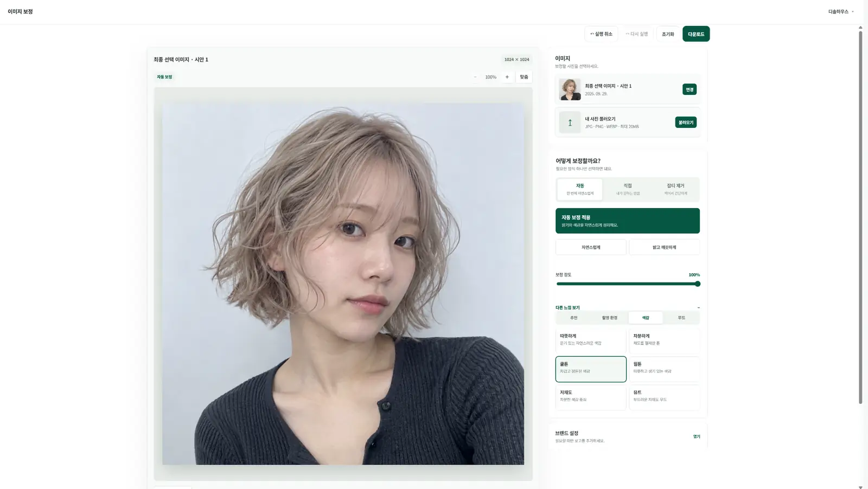868x489 pixels.
Task: Open the 촬영 환경 tab
Action: (610, 318)
